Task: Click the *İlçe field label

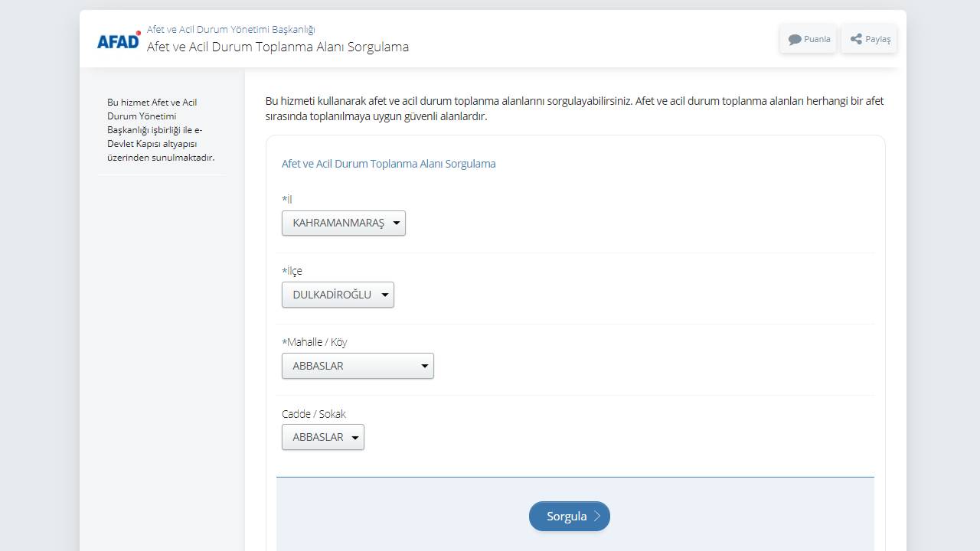Action: coord(292,271)
